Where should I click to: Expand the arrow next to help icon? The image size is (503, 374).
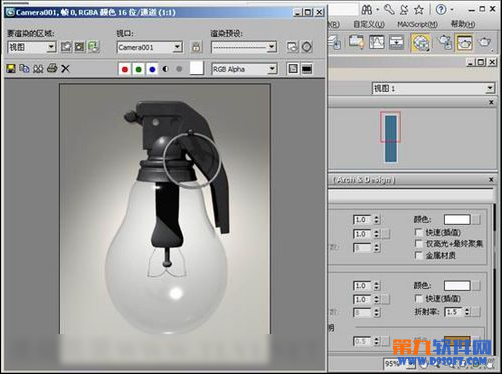pyautogui.click(x=452, y=10)
